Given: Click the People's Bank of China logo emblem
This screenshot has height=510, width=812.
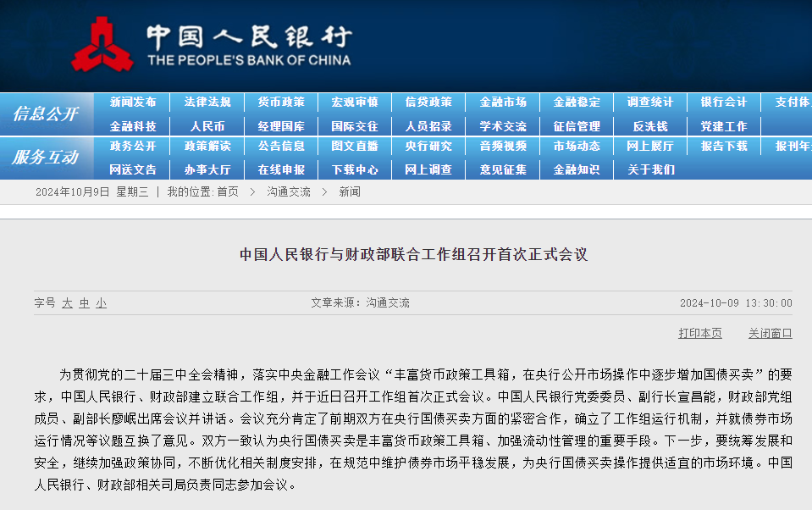Looking at the screenshot, I should (102, 45).
